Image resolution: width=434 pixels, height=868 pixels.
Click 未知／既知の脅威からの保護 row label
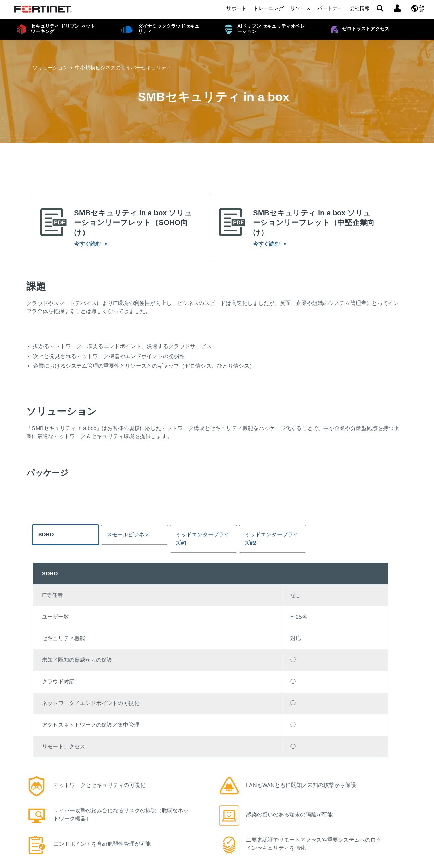77,660
